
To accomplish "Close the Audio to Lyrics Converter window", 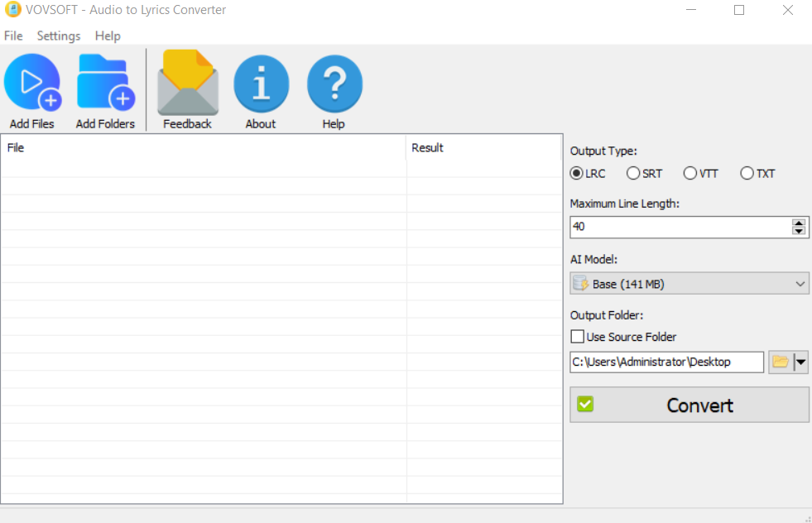I will coord(788,10).
